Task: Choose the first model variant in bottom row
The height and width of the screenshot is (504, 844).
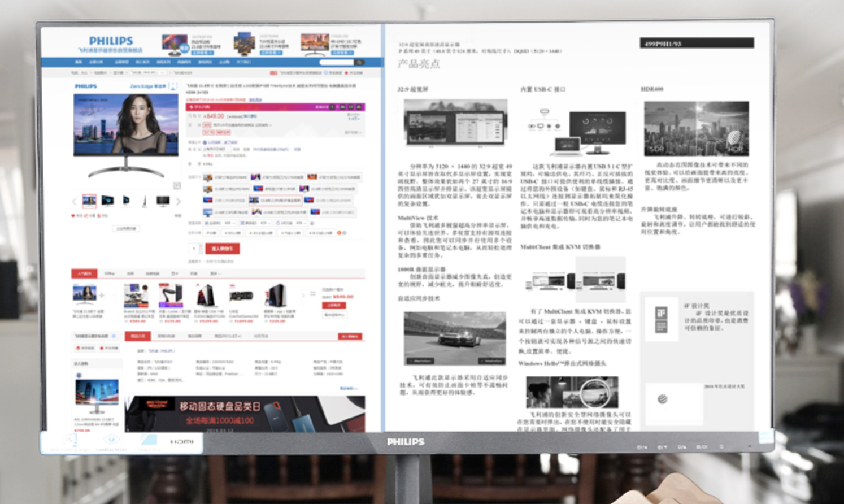Action: (225, 212)
